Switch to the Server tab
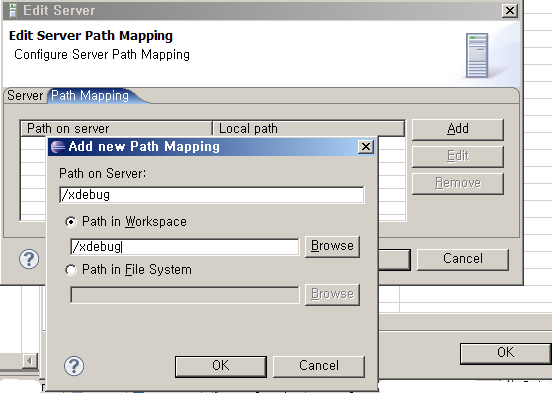The height and width of the screenshot is (393, 552). click(x=25, y=95)
